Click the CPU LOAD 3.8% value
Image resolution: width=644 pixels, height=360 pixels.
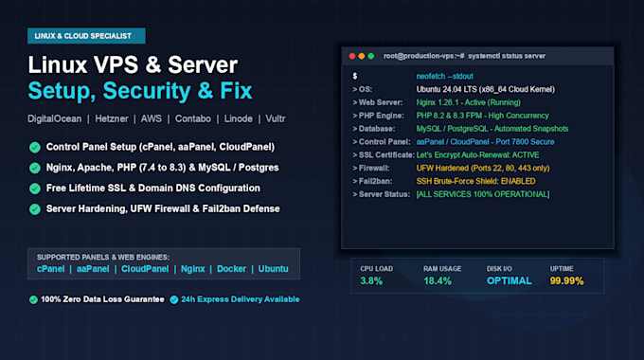point(371,281)
